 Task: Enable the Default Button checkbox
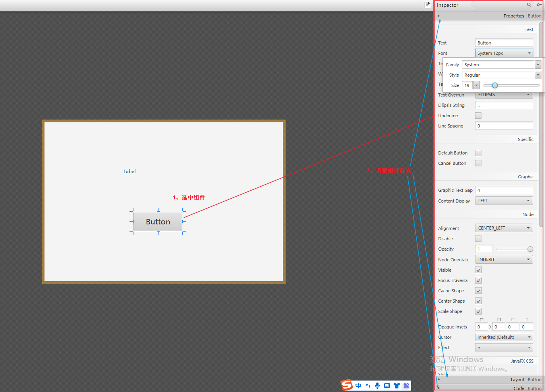click(x=478, y=153)
